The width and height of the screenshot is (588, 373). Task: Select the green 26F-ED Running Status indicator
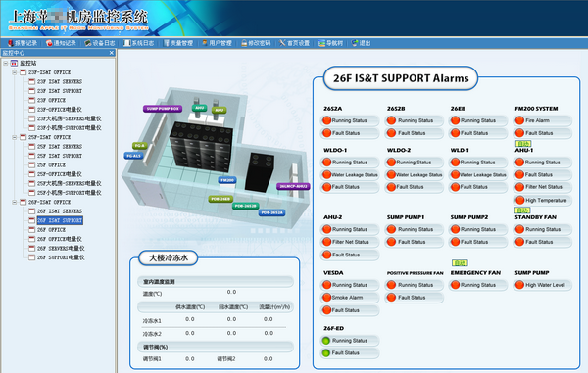coord(326,341)
